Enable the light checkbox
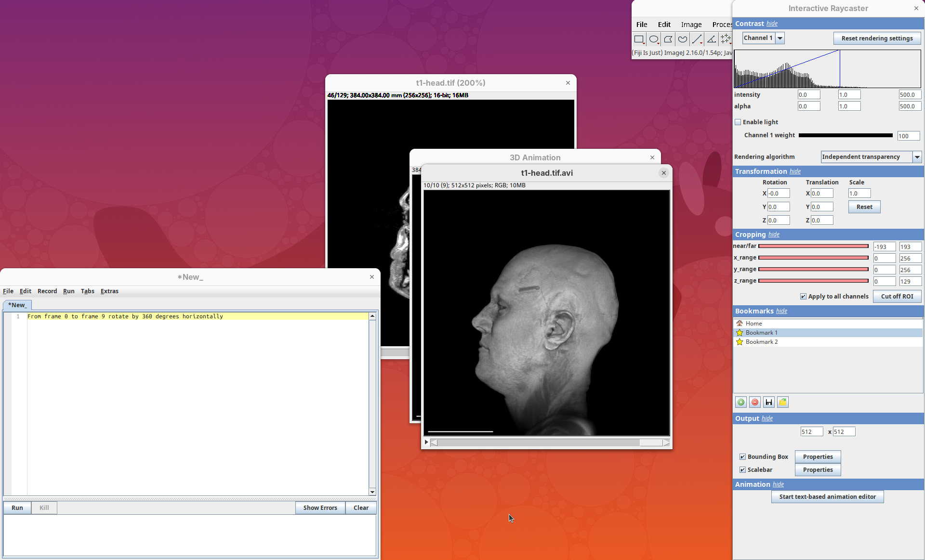This screenshot has height=560, width=925. pos(738,122)
